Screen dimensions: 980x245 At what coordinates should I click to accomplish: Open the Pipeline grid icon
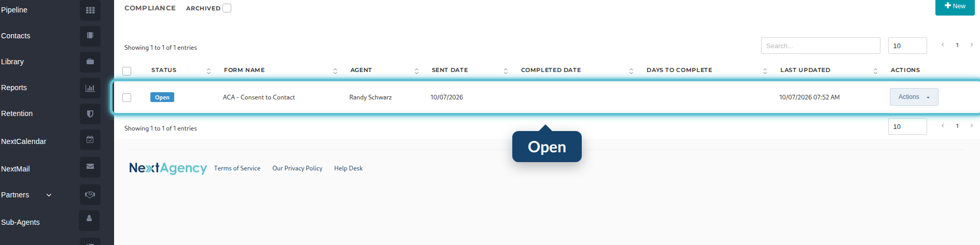coord(90,10)
